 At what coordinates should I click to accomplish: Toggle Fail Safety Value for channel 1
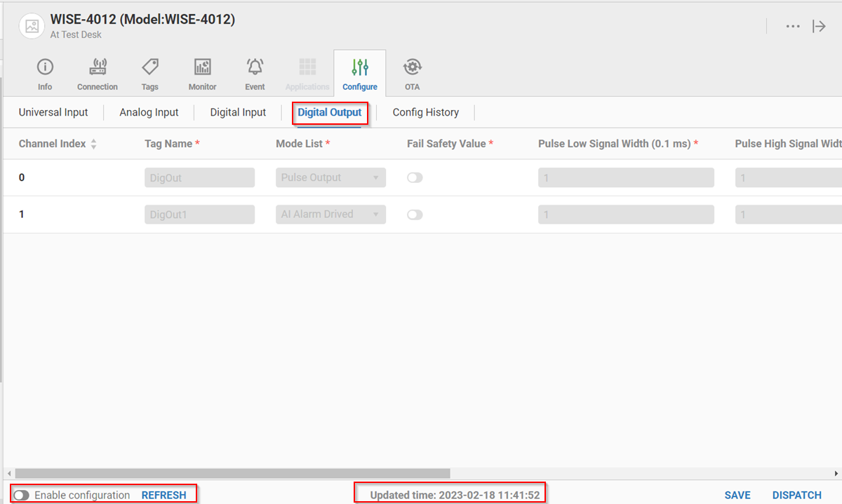[x=415, y=214]
